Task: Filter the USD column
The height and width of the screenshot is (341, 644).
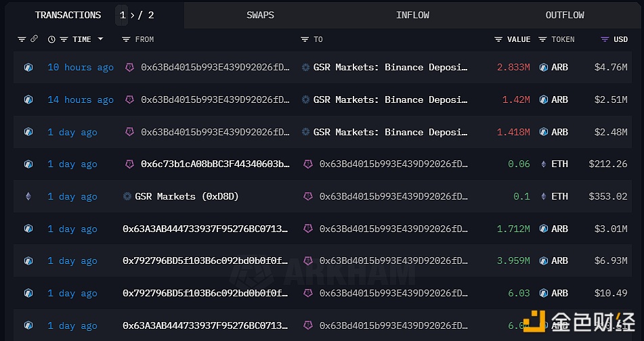Action: 605,39
